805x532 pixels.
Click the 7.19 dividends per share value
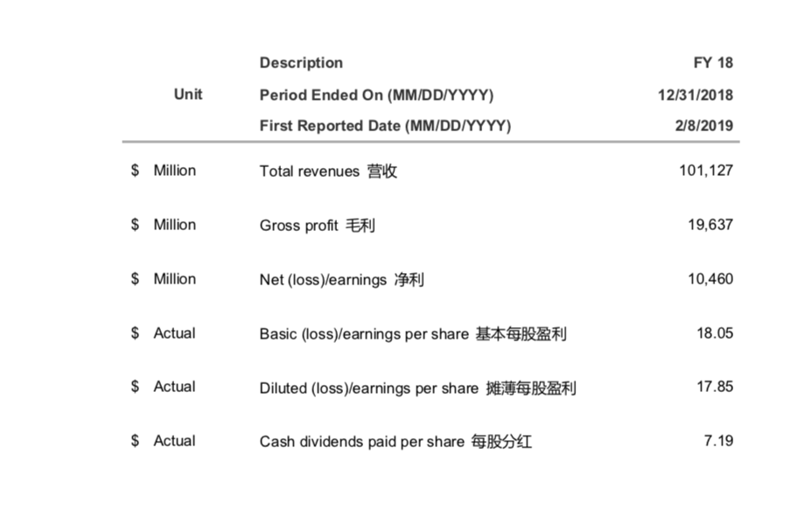click(717, 441)
